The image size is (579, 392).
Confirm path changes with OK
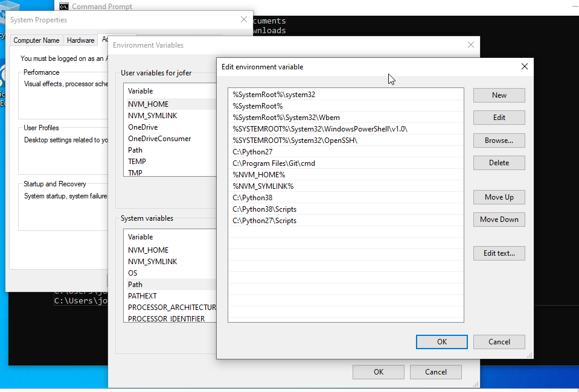coord(441,341)
